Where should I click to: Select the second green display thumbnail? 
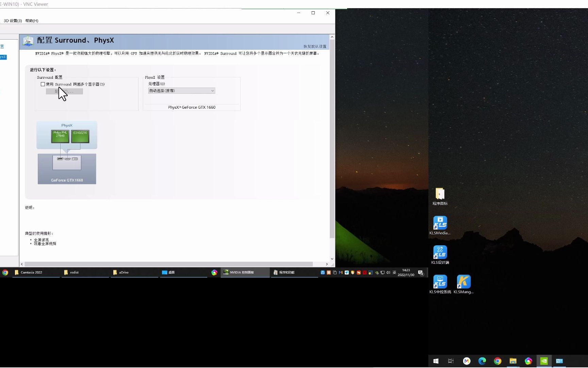(x=80, y=136)
